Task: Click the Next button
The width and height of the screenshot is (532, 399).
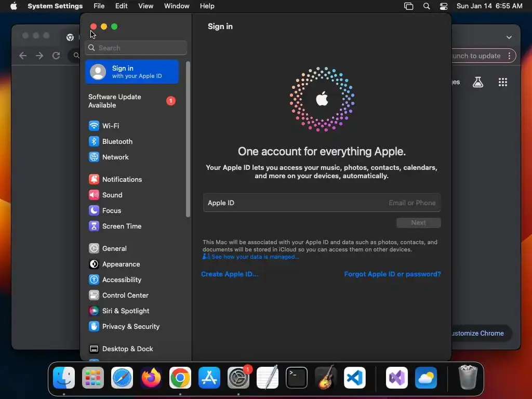Action: 418,223
